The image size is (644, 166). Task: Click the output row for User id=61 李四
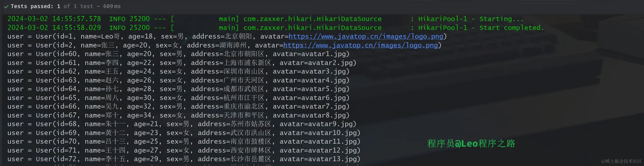(x=182, y=63)
